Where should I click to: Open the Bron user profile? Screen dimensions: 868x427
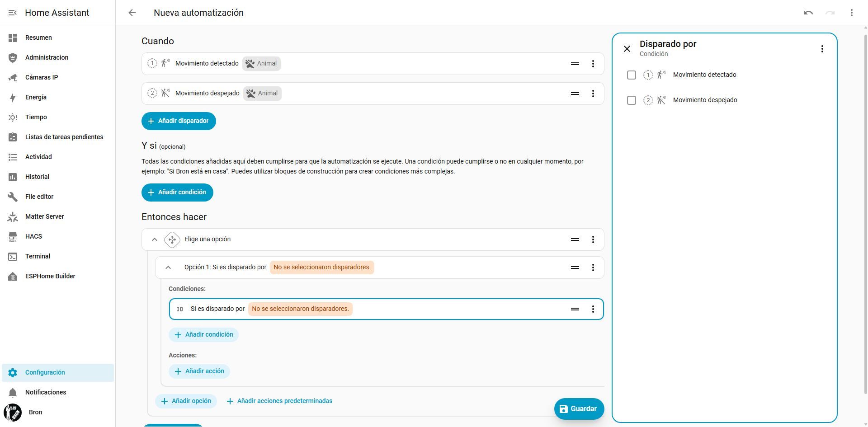58,412
